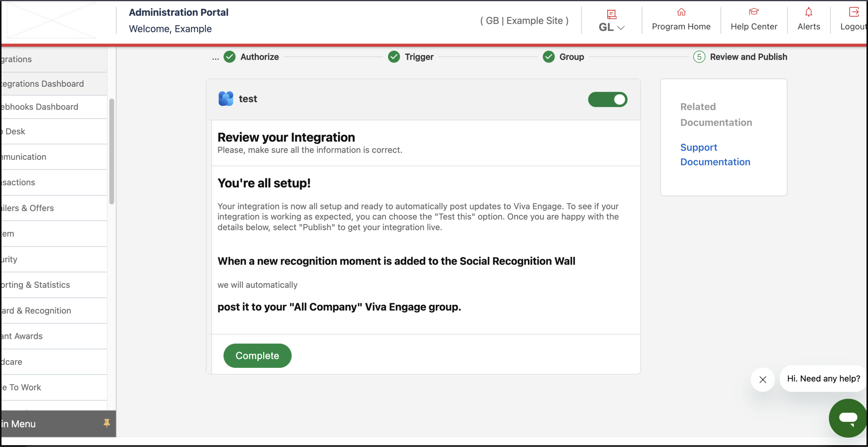Click the Welcome, Example text
868x447 pixels.
[170, 29]
